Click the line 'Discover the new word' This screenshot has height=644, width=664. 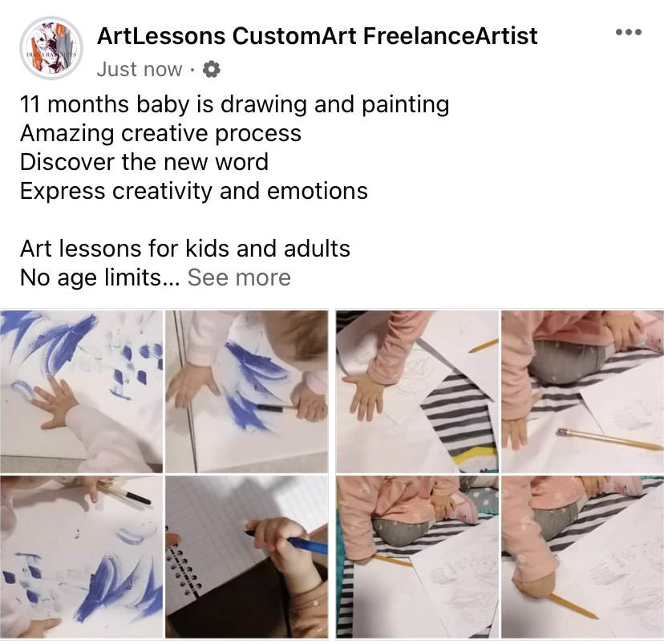144,162
